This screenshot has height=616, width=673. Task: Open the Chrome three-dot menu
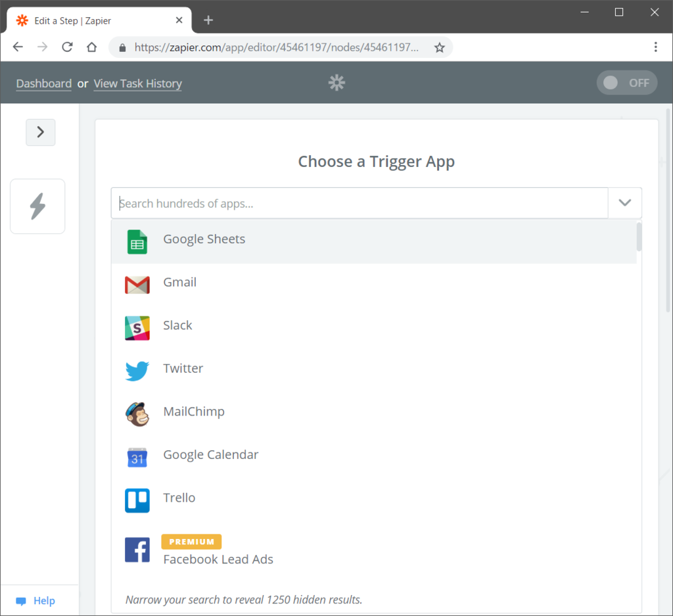[655, 47]
